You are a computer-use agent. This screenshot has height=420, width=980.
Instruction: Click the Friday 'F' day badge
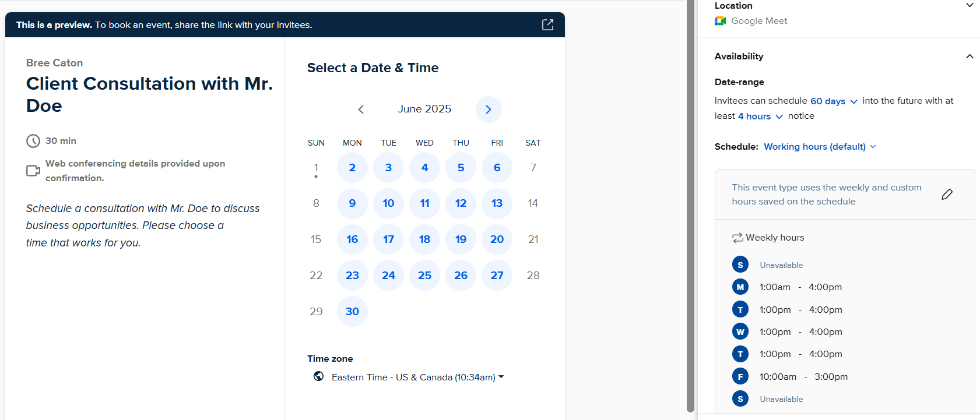pyautogui.click(x=740, y=376)
